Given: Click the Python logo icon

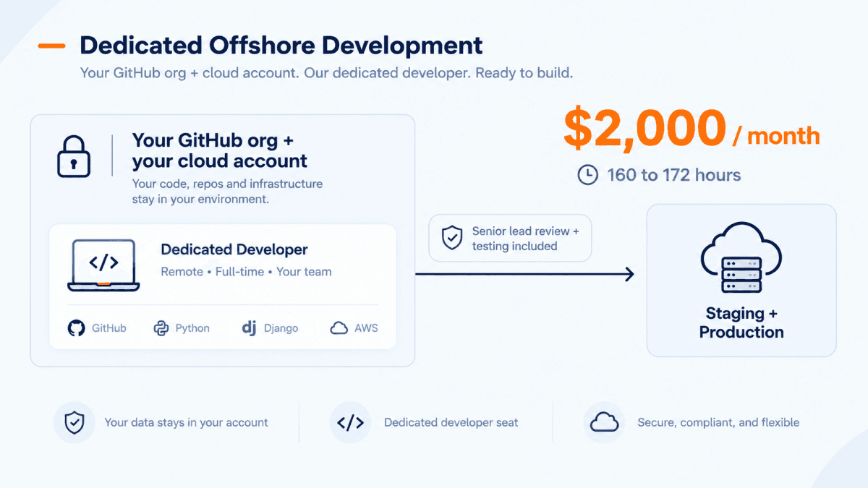Looking at the screenshot, I should click(x=161, y=328).
